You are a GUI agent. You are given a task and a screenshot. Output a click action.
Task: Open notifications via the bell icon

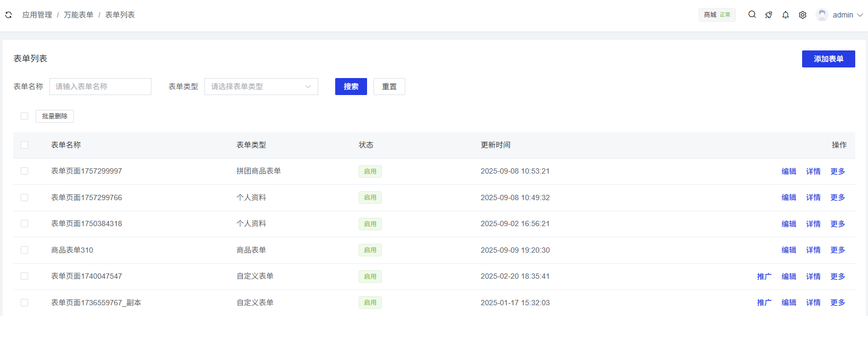click(786, 15)
